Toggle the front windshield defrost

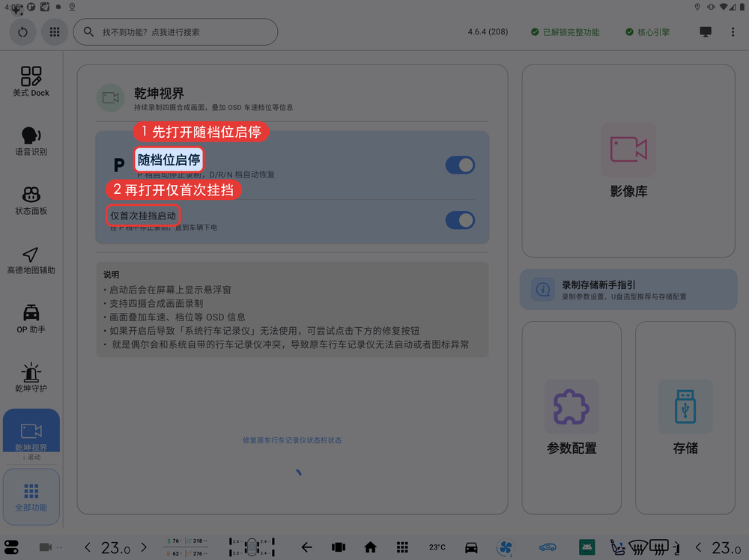pos(638,547)
